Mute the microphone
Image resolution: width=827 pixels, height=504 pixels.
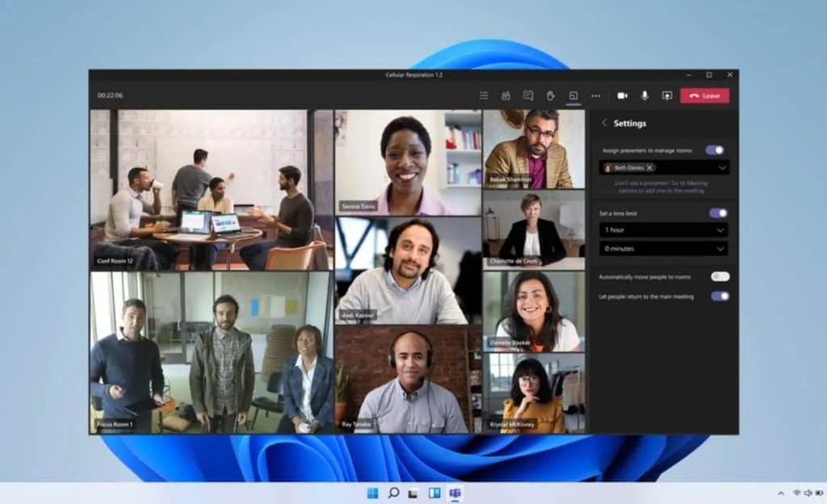click(x=643, y=95)
